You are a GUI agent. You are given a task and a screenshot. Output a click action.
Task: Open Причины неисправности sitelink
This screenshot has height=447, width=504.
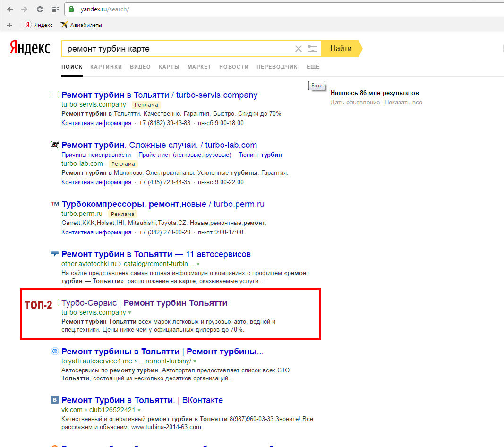(96, 155)
